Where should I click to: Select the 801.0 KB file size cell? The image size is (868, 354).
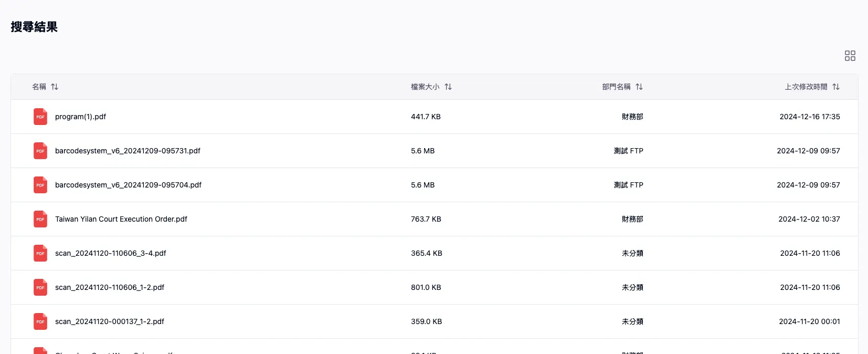pyautogui.click(x=426, y=287)
